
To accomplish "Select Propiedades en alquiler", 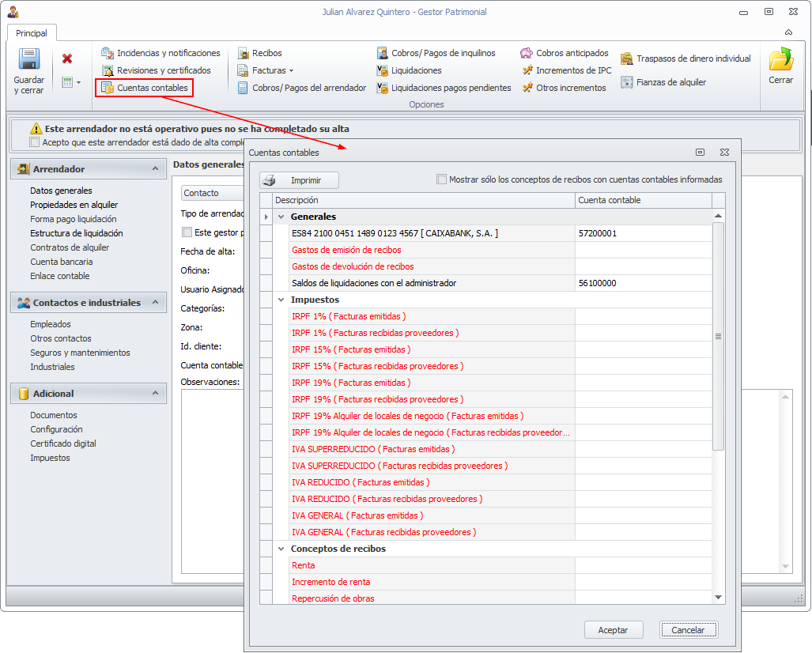I will coord(74,205).
